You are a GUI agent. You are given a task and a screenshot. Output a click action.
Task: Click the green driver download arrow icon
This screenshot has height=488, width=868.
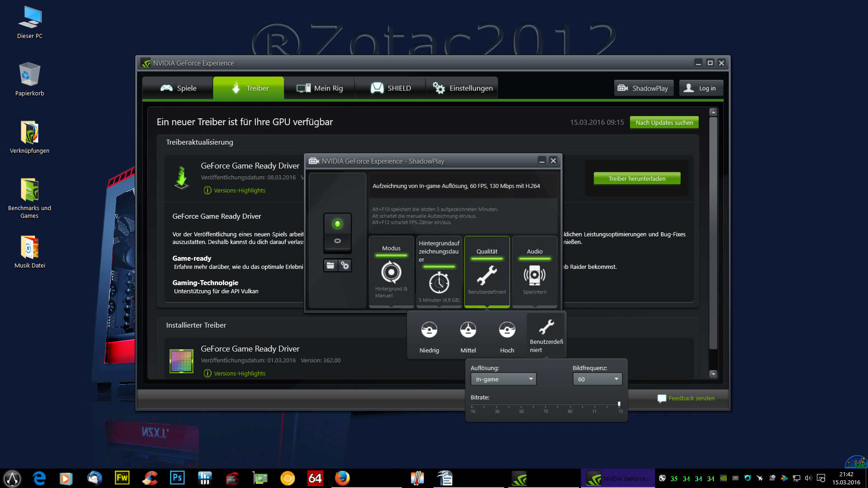181,178
